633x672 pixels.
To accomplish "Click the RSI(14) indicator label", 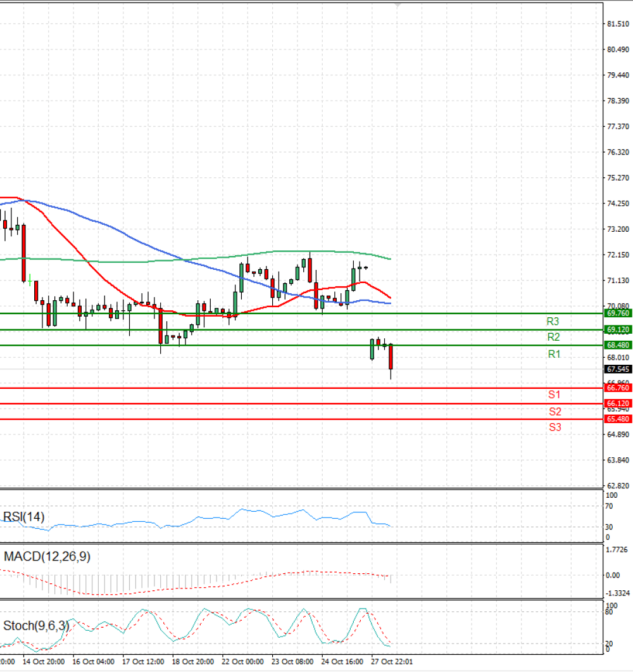I will click(23, 517).
